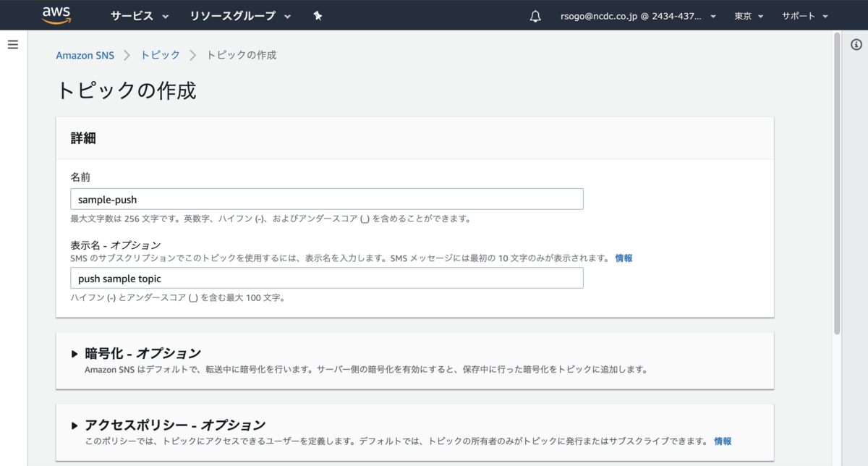
Task: Click inside the 名前 field containing sample-push
Action: click(x=325, y=198)
